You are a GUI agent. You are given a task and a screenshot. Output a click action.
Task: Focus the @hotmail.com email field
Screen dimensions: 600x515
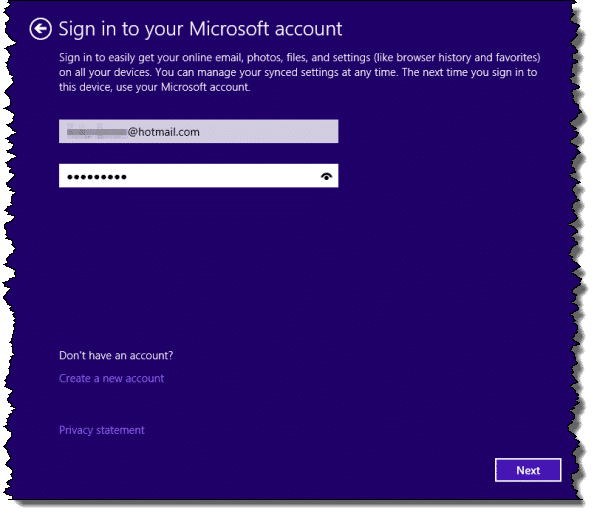coord(199,132)
